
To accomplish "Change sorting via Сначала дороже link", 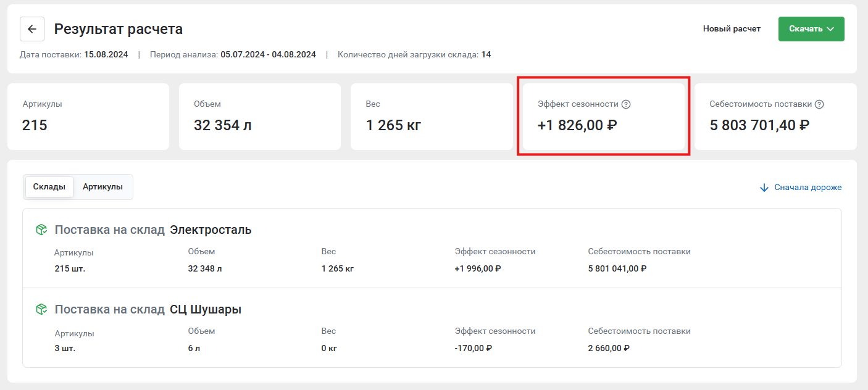I will coord(808,187).
